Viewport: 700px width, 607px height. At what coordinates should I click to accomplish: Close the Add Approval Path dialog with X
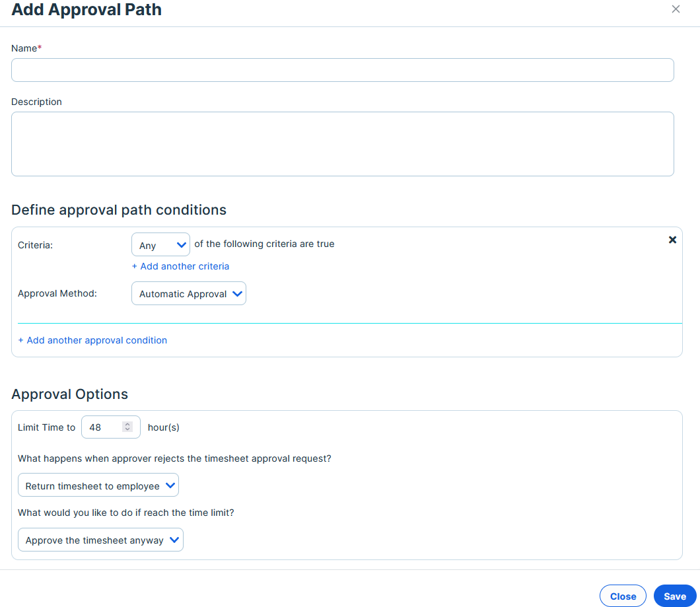pyautogui.click(x=676, y=9)
